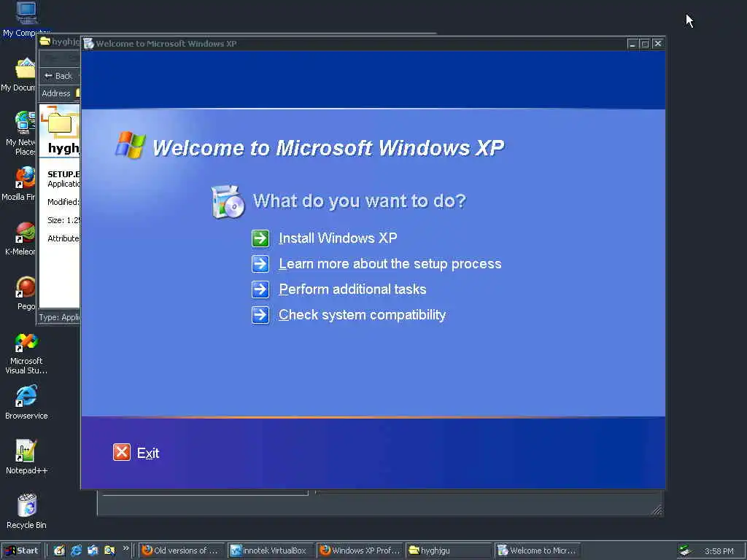Image resolution: width=747 pixels, height=560 pixels.
Task: Click the folder icon in hyghjgu window pane
Action: click(60, 122)
